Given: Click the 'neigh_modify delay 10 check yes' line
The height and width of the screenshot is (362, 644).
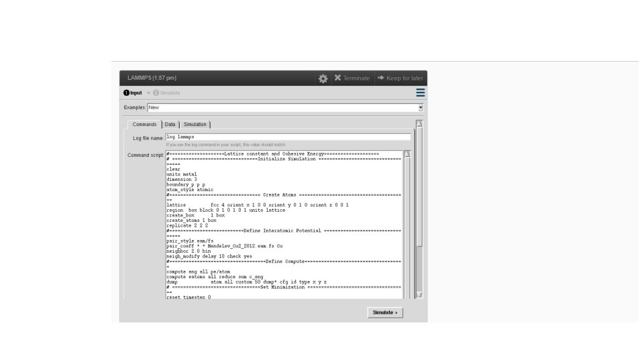Looking at the screenshot, I should [x=209, y=257].
